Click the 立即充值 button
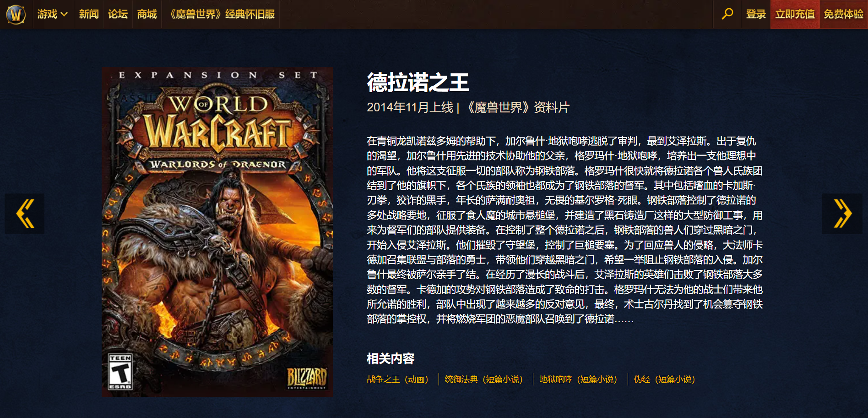The width and height of the screenshot is (868, 418). tap(795, 14)
